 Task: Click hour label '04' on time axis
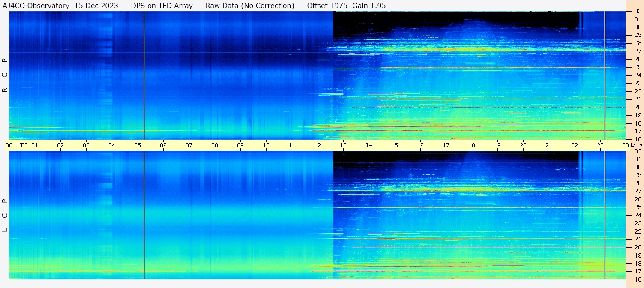pyautogui.click(x=112, y=145)
